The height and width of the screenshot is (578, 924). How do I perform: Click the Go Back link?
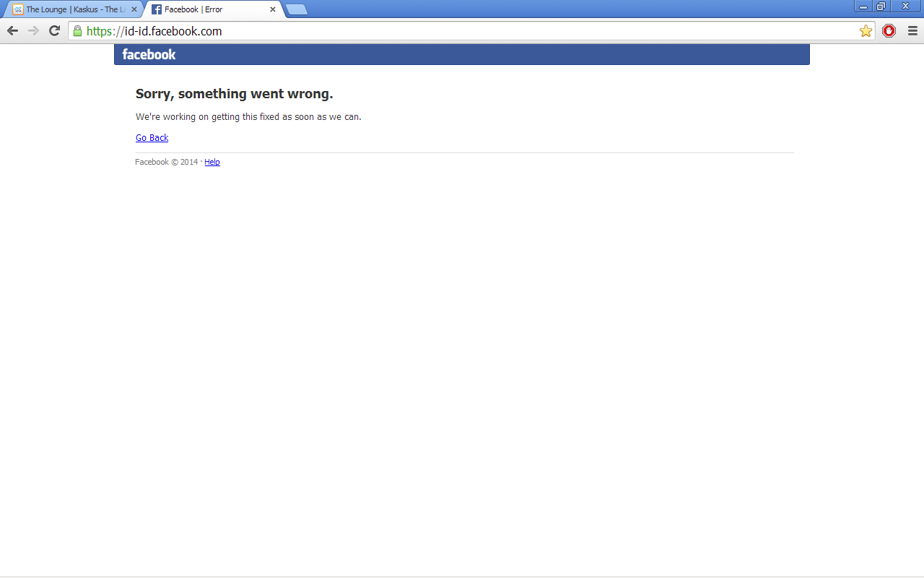coord(152,138)
